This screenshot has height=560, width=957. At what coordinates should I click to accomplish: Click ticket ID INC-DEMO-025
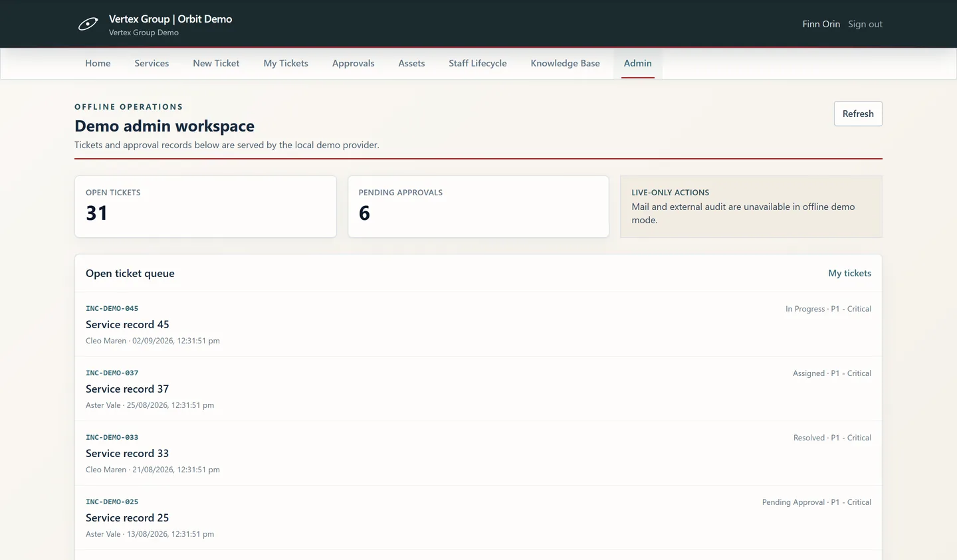(x=112, y=502)
